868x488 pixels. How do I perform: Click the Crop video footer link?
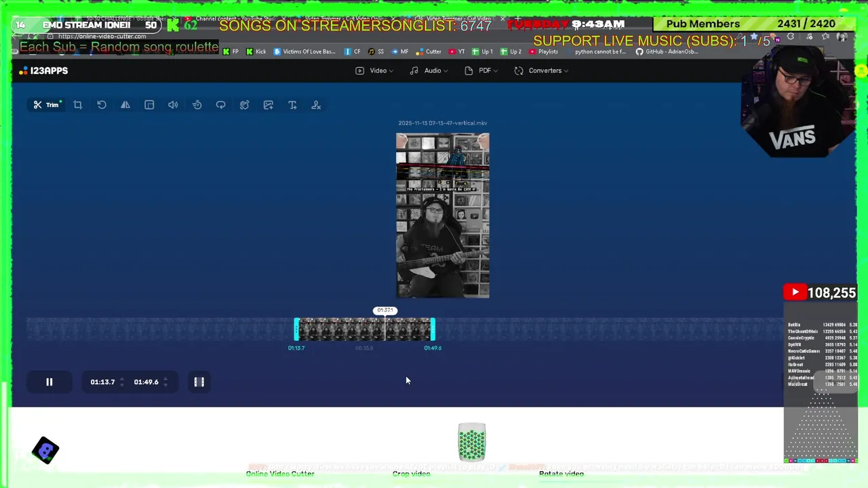(x=412, y=474)
